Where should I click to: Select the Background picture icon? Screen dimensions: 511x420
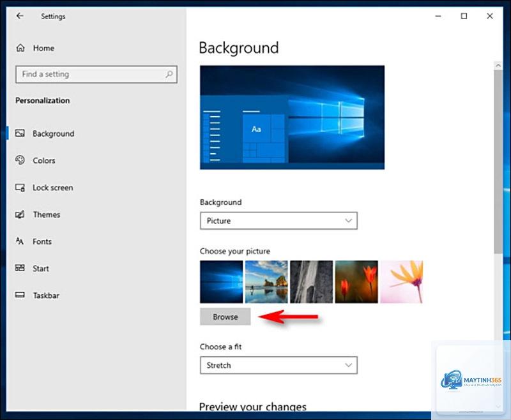[20, 133]
